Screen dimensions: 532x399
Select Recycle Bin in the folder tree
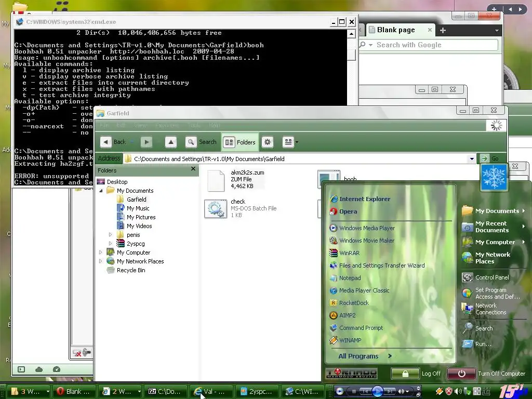pos(126,270)
